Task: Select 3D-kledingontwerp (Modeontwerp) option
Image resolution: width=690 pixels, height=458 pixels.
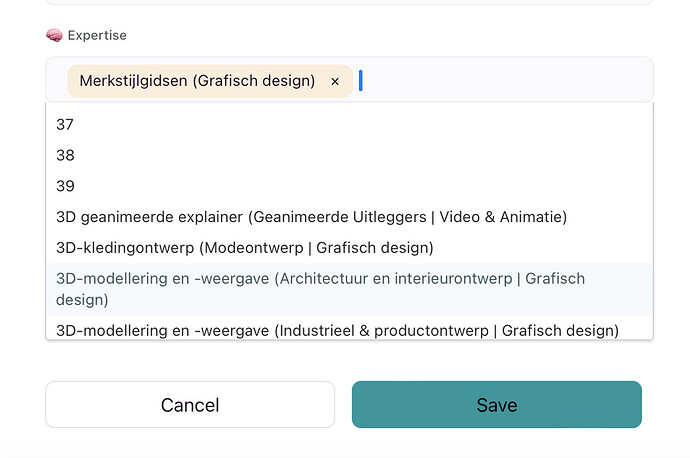Action: tap(349, 248)
